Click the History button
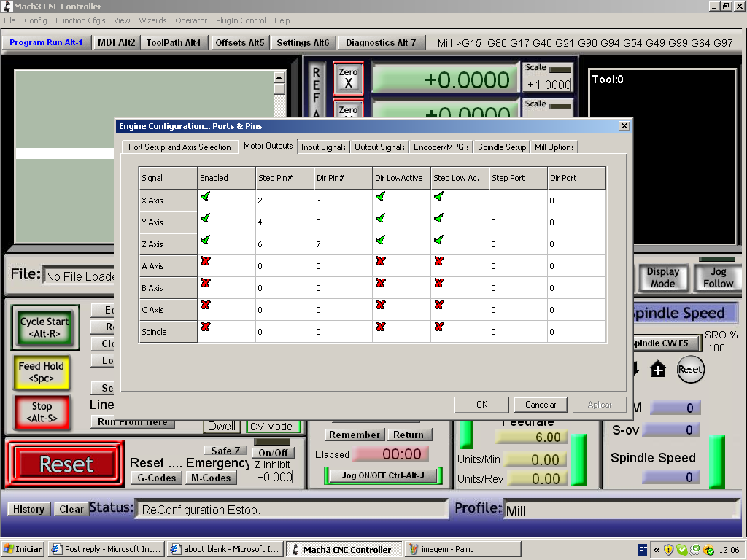The height and width of the screenshot is (560, 747). 28,509
